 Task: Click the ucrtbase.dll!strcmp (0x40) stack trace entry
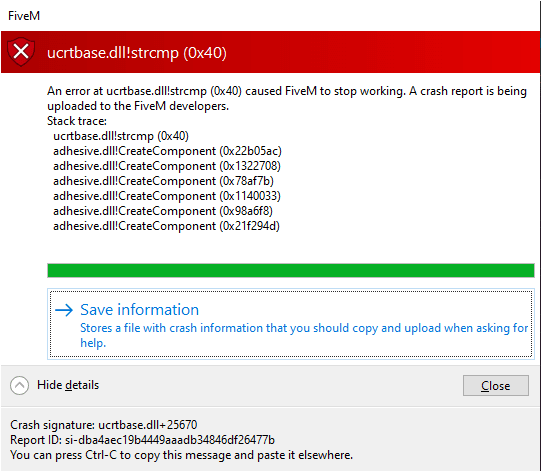pos(121,136)
